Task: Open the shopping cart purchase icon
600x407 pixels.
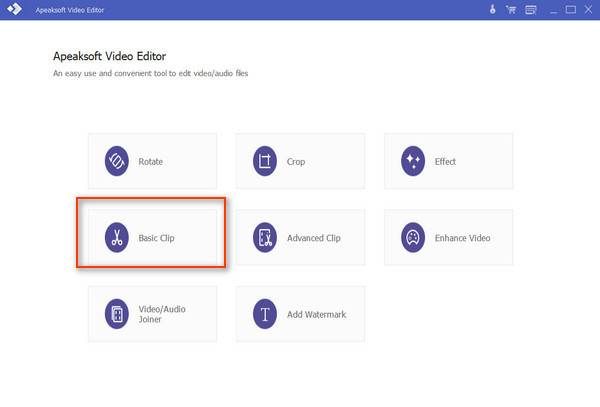Action: point(511,10)
